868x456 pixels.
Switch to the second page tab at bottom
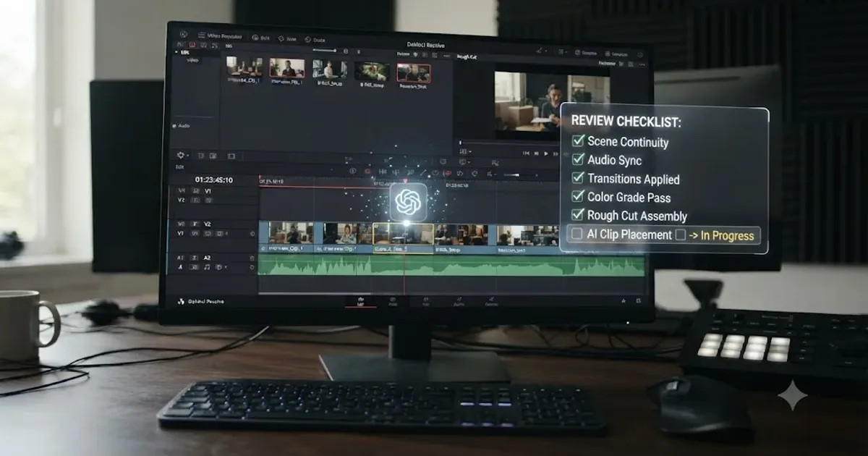(x=393, y=301)
